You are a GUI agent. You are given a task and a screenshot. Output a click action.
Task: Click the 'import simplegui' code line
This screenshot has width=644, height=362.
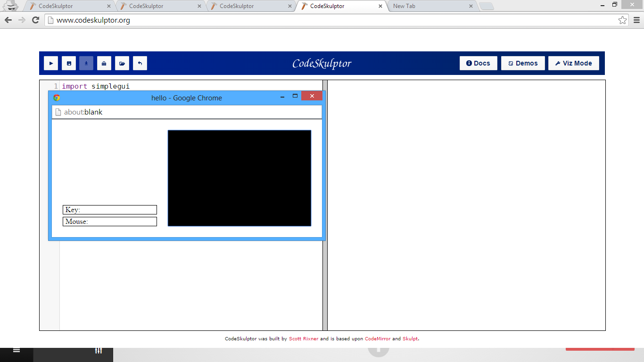(96, 86)
